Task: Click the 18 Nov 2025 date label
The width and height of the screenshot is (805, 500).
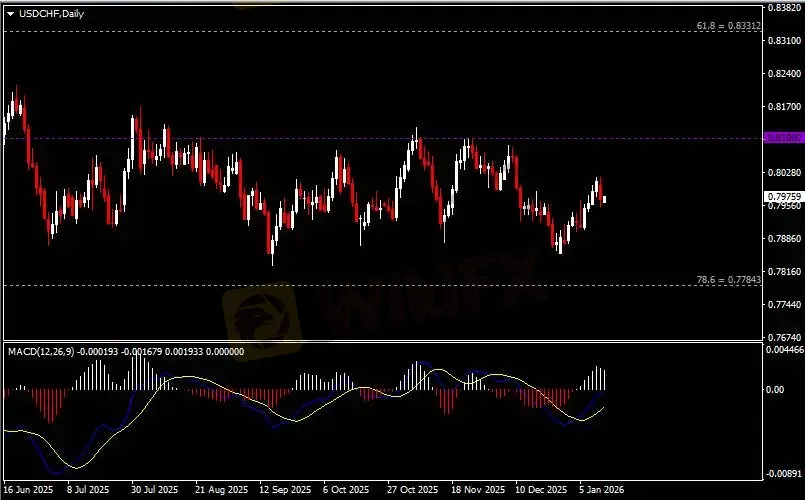Action: [477, 490]
